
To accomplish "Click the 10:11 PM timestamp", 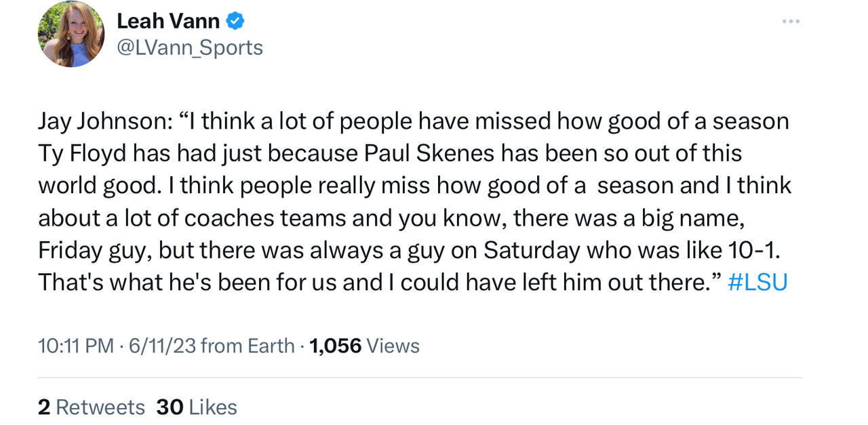I will (x=75, y=346).
